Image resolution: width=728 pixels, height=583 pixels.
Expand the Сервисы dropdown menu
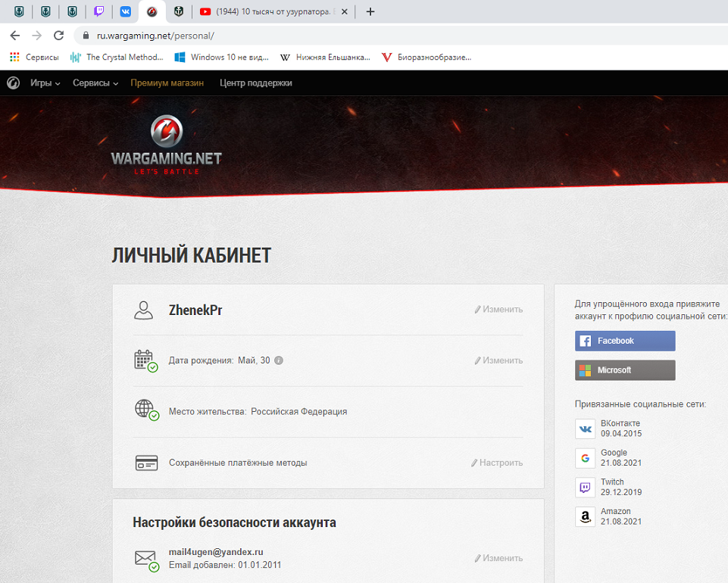click(95, 83)
